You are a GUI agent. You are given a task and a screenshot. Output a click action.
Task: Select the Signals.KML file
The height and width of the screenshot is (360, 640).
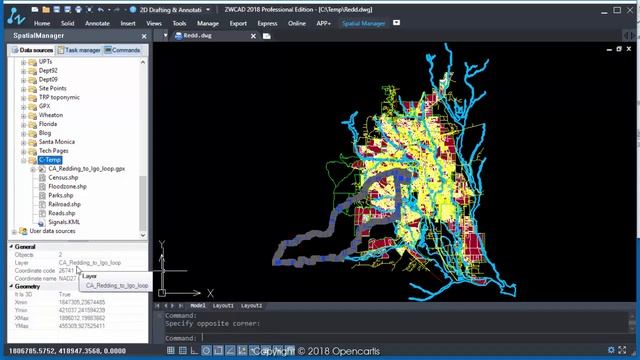click(x=64, y=222)
